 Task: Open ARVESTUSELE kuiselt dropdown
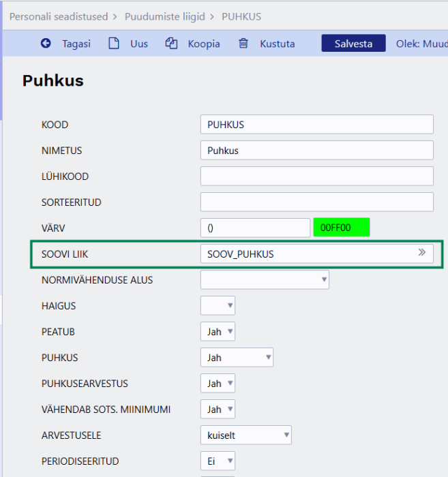point(245,435)
